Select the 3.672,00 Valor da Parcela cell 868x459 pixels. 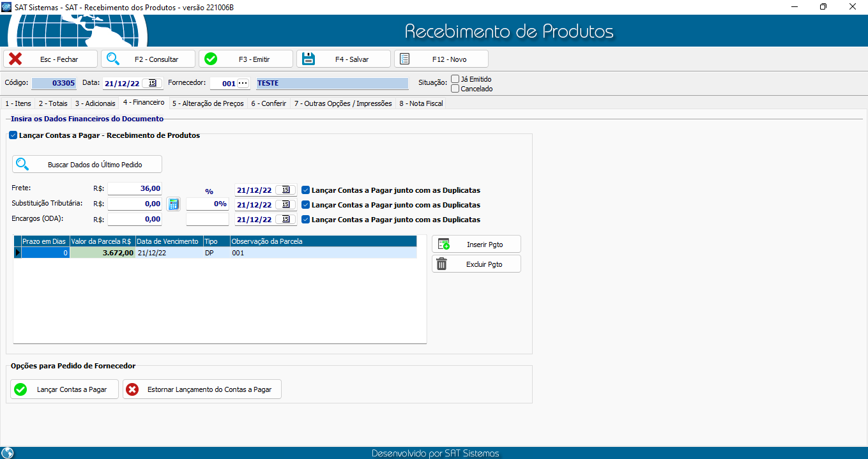(102, 253)
